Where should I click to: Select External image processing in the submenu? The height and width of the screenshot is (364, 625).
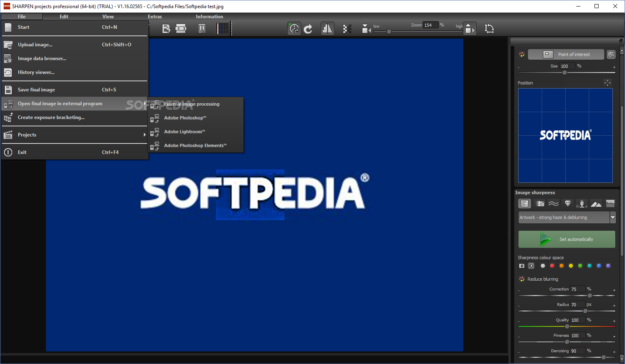click(x=195, y=104)
